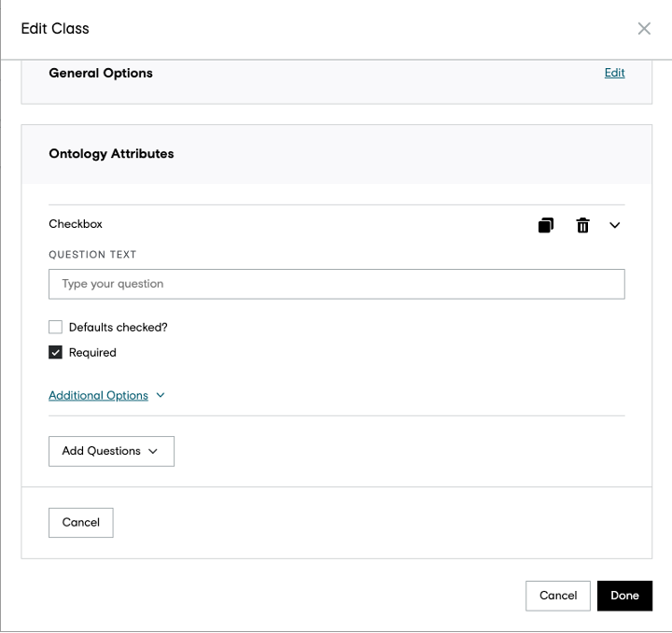Expand the Additional Options link
Screen dimensions: 672x633
click(x=98, y=395)
